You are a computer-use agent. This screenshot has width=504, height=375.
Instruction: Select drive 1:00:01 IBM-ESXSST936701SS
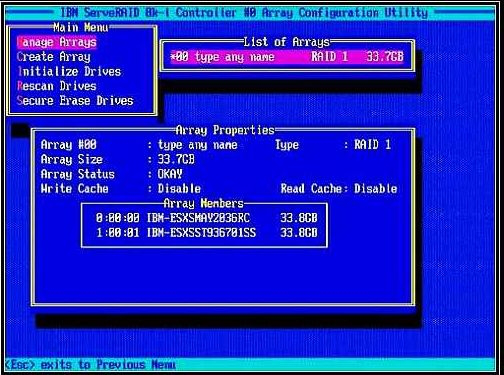click(207, 233)
